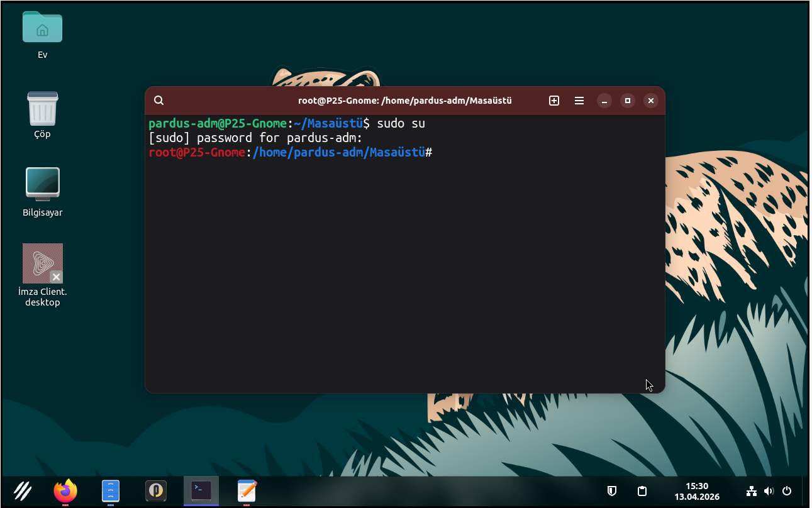Click the shield tray icon
The height and width of the screenshot is (508, 812).
pos(611,491)
